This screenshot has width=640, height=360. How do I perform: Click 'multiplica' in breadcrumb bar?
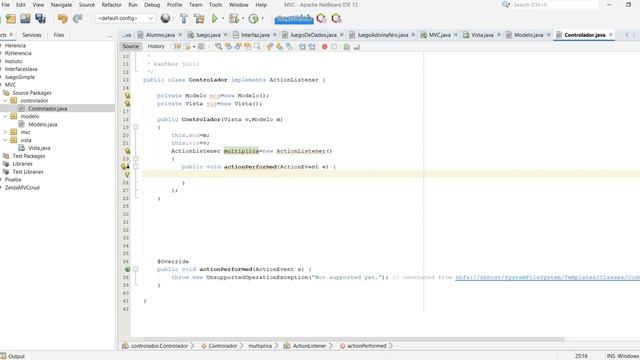coord(260,346)
